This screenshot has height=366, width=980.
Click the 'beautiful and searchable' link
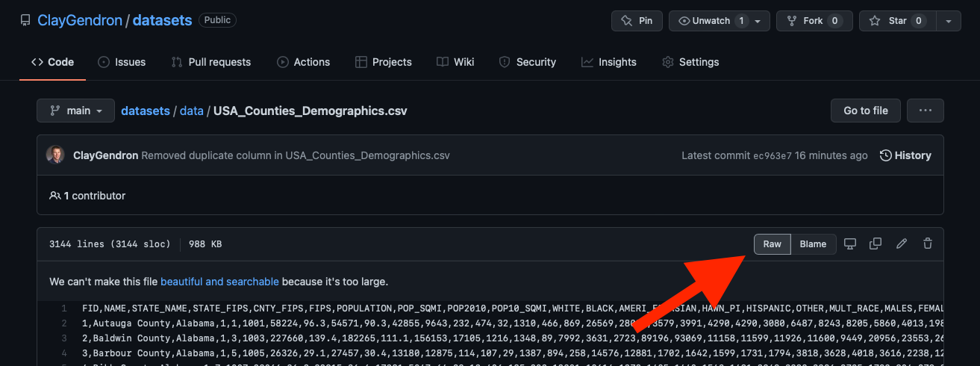point(219,282)
